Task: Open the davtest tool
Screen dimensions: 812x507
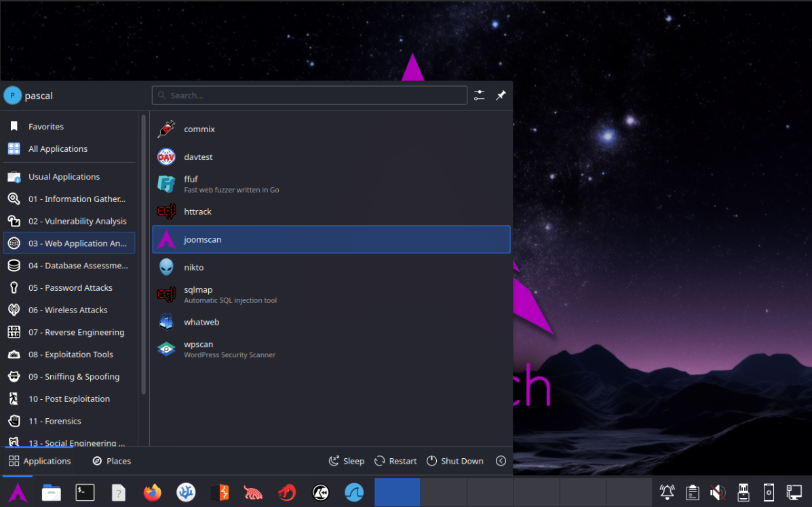Action: pyautogui.click(x=332, y=157)
